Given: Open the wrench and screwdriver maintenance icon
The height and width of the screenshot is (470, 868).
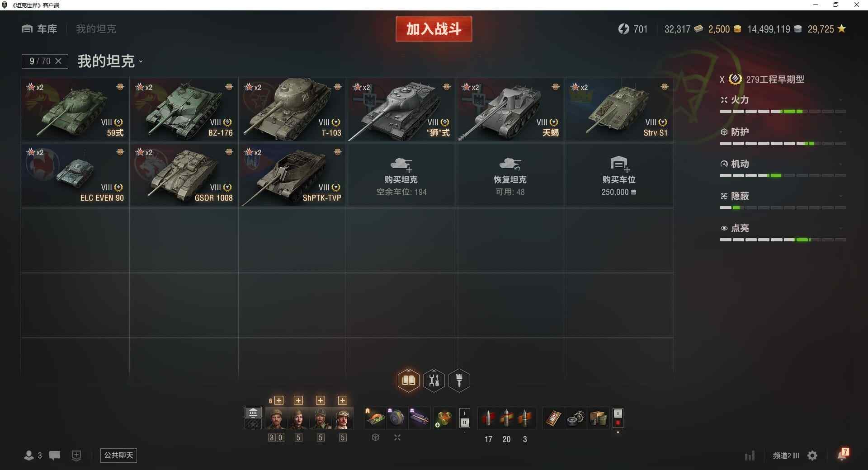Looking at the screenshot, I should pyautogui.click(x=434, y=381).
